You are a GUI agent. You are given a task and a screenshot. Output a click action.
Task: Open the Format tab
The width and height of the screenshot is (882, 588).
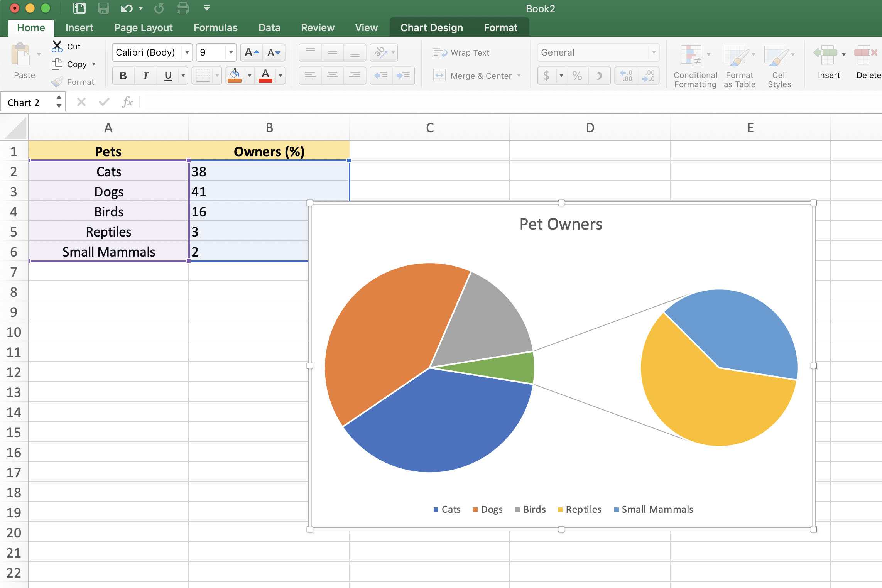tap(501, 27)
